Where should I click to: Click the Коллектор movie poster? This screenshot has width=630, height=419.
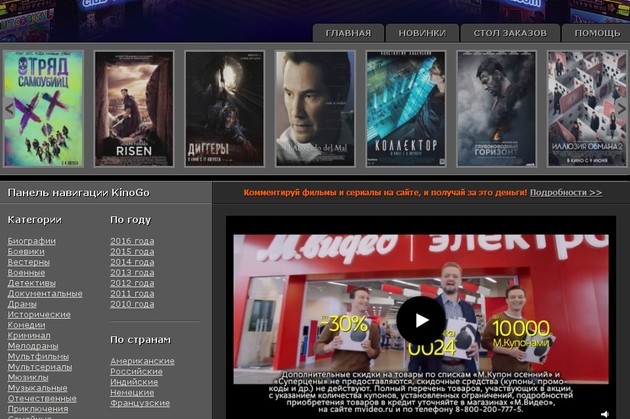(405, 108)
